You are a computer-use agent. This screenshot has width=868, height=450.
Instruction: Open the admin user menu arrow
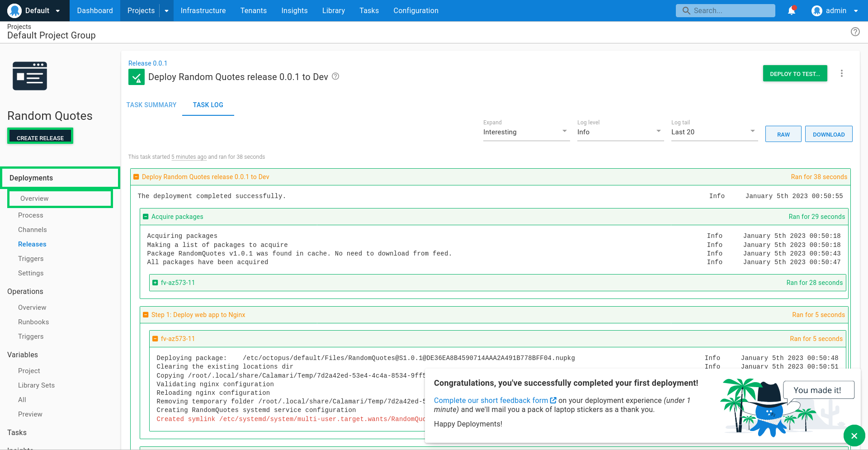pyautogui.click(x=855, y=11)
